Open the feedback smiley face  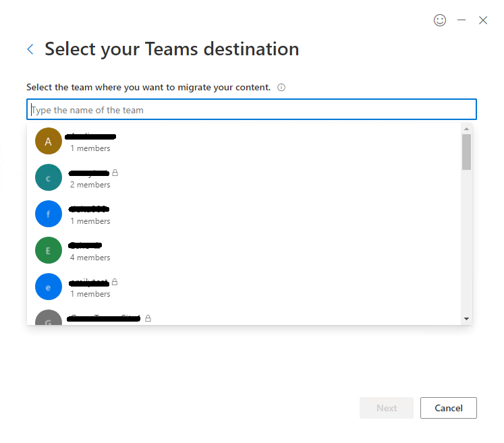coord(440,20)
